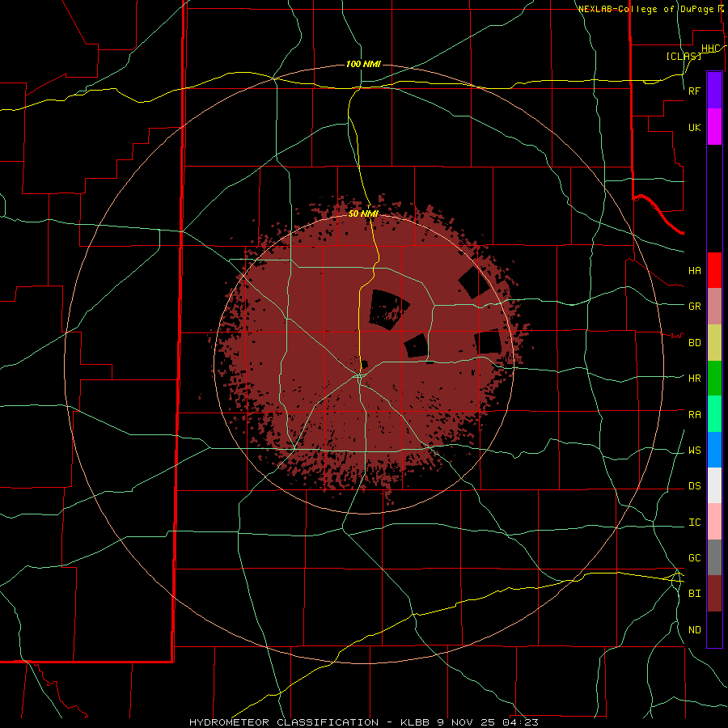Image resolution: width=728 pixels, height=728 pixels.
Task: Click the RF purple legend color swatch
Action: tap(714, 91)
